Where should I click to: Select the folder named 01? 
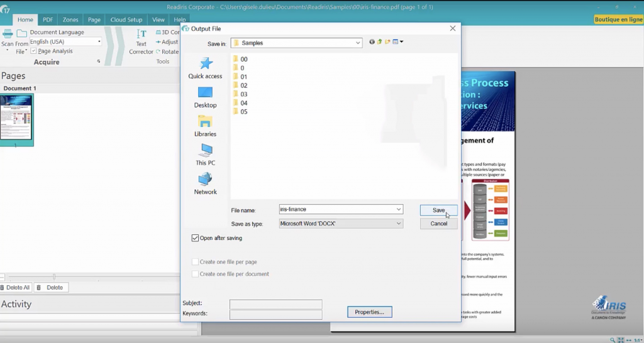pos(240,77)
